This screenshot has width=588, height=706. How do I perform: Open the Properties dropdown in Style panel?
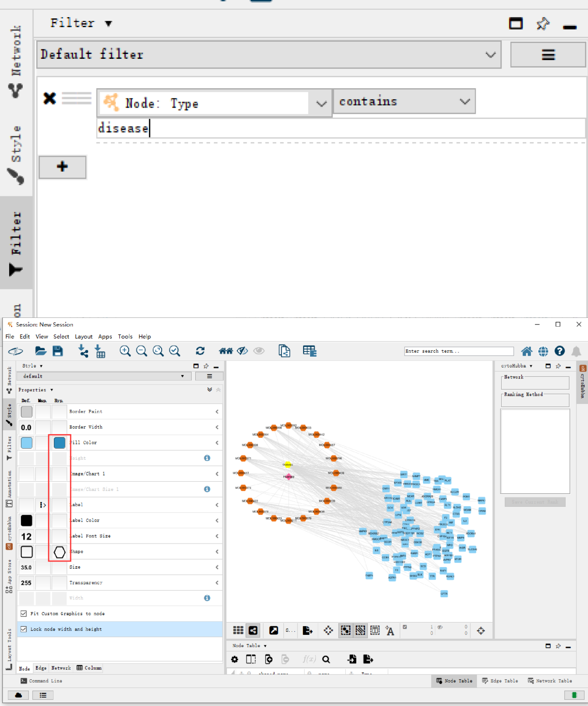point(52,390)
